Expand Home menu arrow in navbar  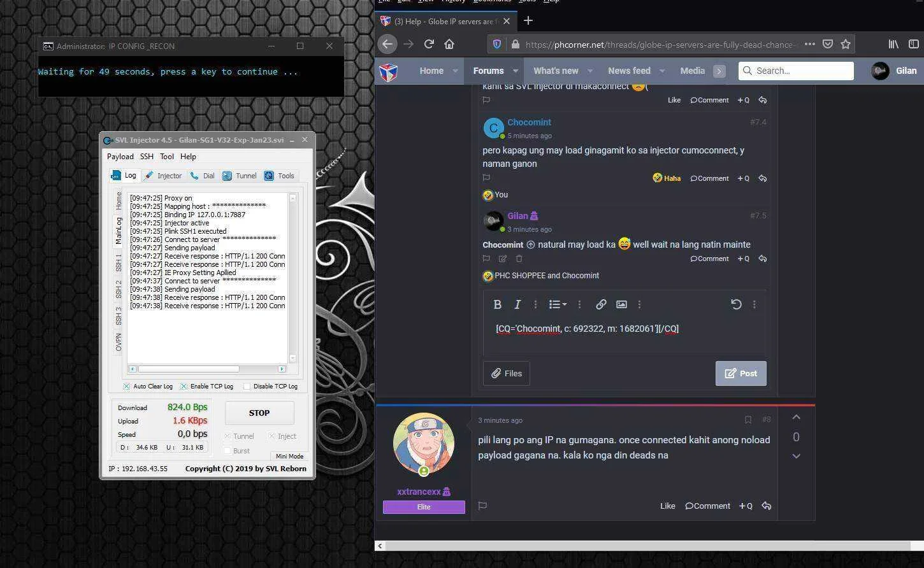tap(455, 71)
